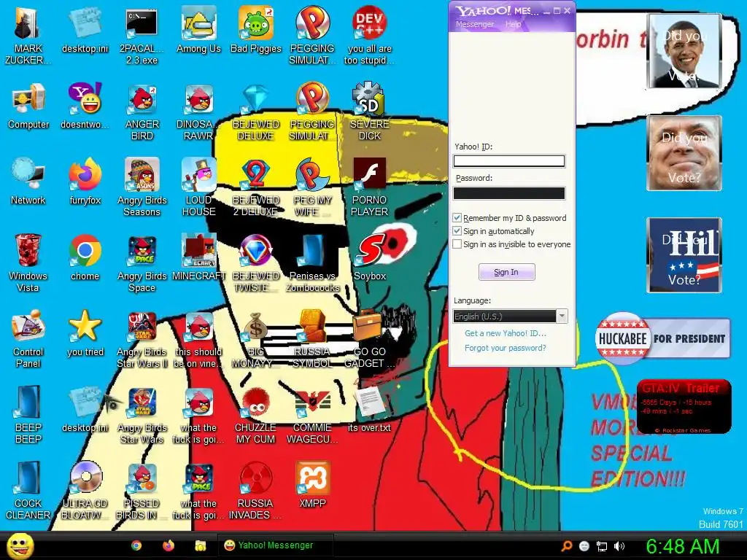The height and width of the screenshot is (560, 747).
Task: Open the LOUD HOUSE icon
Action: point(198,187)
